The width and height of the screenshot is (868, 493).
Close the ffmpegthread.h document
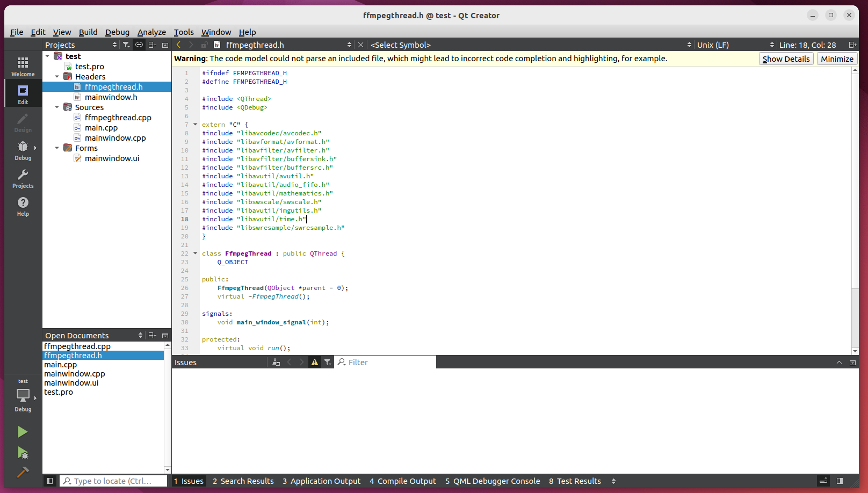tap(361, 45)
